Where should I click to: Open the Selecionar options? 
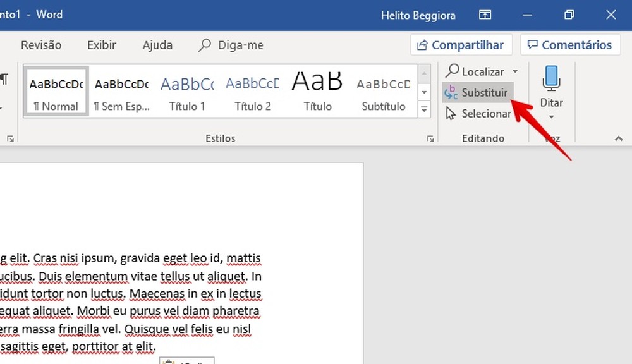(478, 114)
